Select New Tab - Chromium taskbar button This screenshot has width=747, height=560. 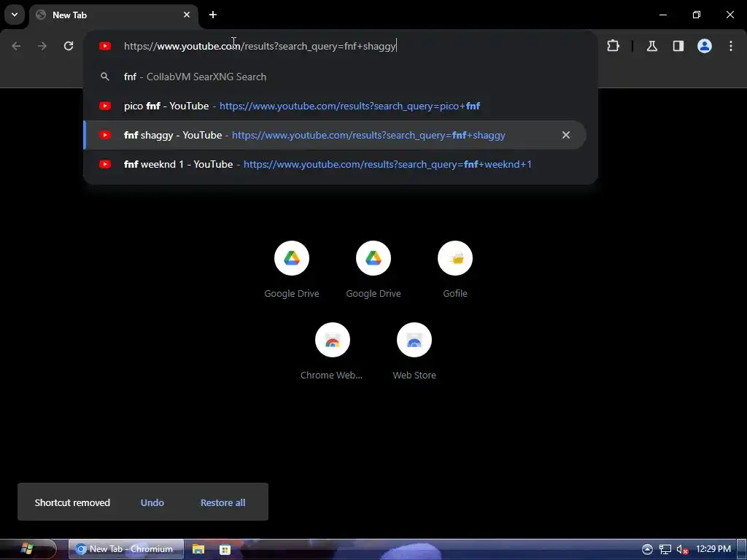tap(126, 549)
